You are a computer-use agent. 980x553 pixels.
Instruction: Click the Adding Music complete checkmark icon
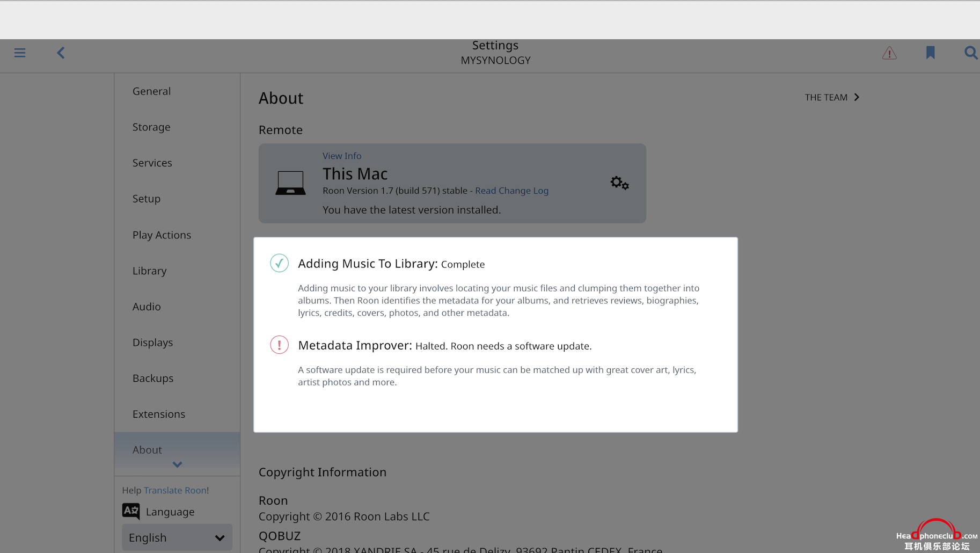[279, 263]
